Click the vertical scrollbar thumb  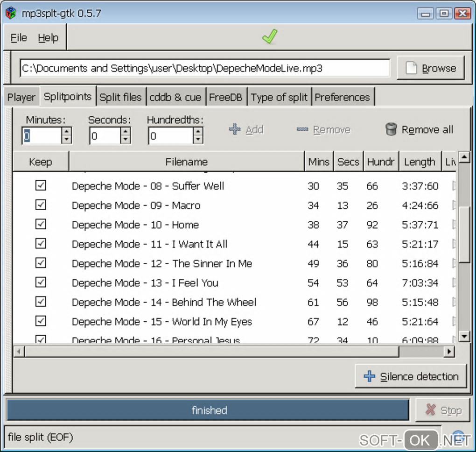click(464, 234)
